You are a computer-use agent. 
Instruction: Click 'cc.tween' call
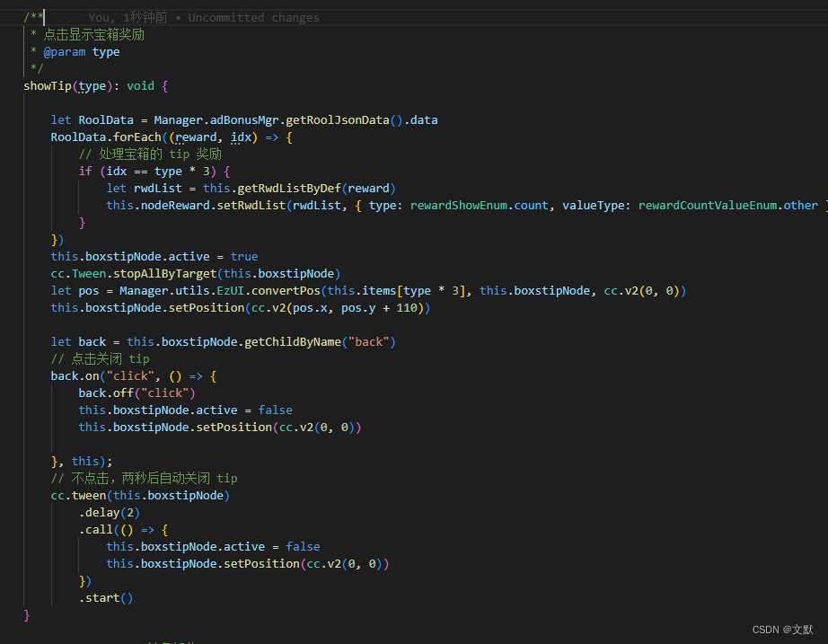78,496
